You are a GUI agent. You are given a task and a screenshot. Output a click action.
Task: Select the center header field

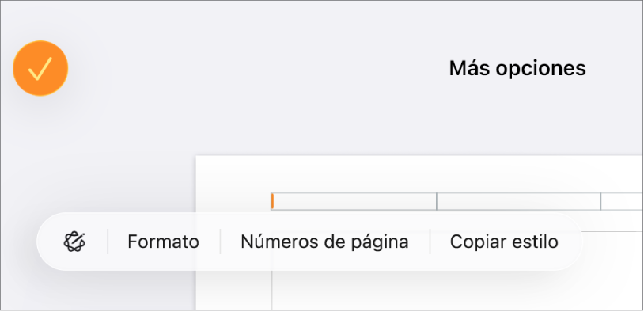click(519, 201)
